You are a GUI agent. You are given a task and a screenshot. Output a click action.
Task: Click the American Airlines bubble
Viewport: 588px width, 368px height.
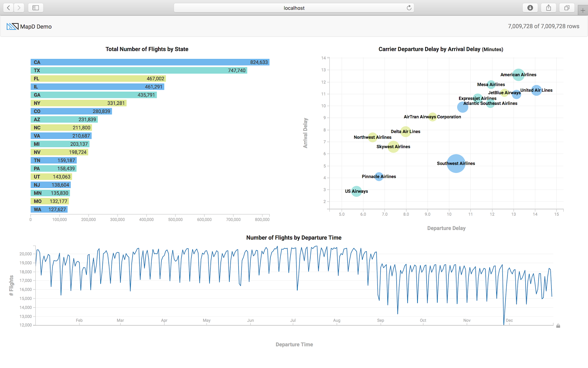(x=518, y=75)
